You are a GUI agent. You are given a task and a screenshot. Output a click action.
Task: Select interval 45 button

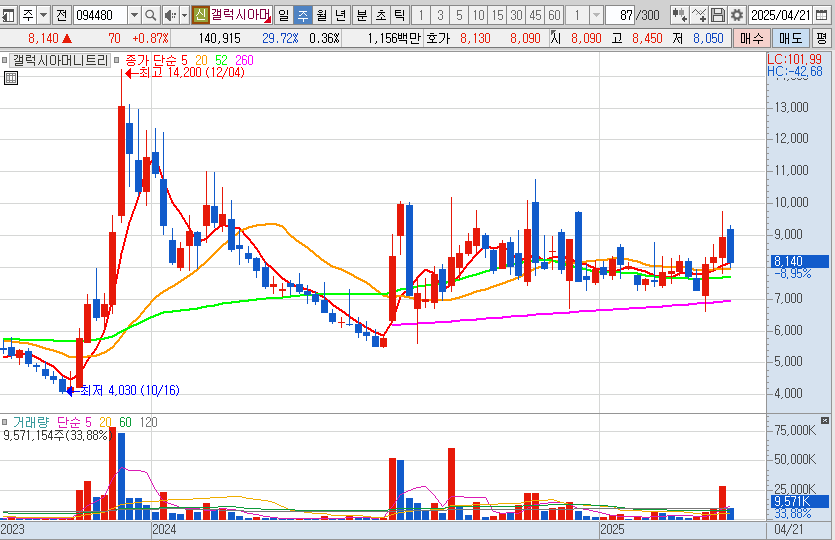tap(535, 15)
